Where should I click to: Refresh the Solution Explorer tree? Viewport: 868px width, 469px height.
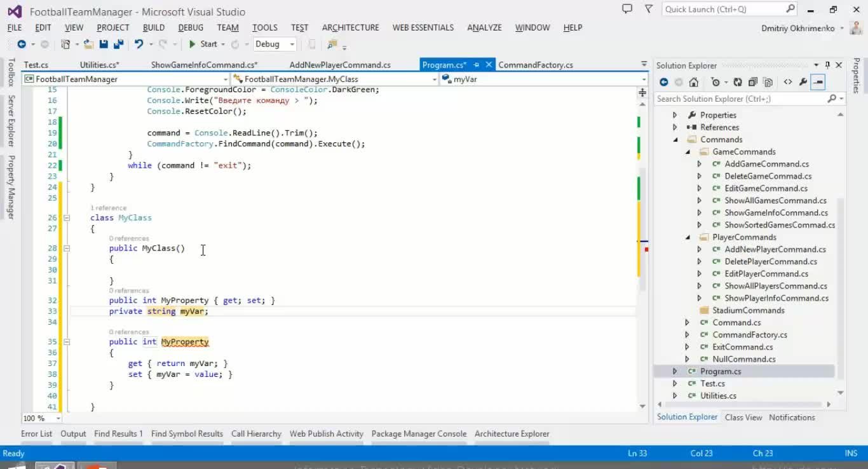(x=738, y=82)
